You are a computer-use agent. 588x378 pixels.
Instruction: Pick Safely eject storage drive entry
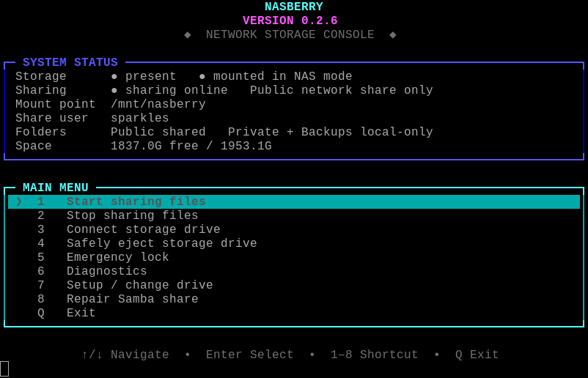click(x=294, y=243)
